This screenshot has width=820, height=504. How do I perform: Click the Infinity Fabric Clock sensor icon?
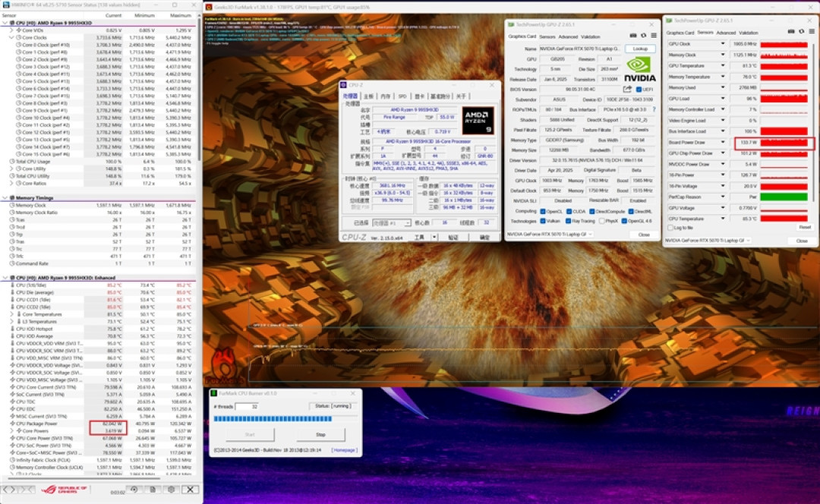(x=13, y=460)
